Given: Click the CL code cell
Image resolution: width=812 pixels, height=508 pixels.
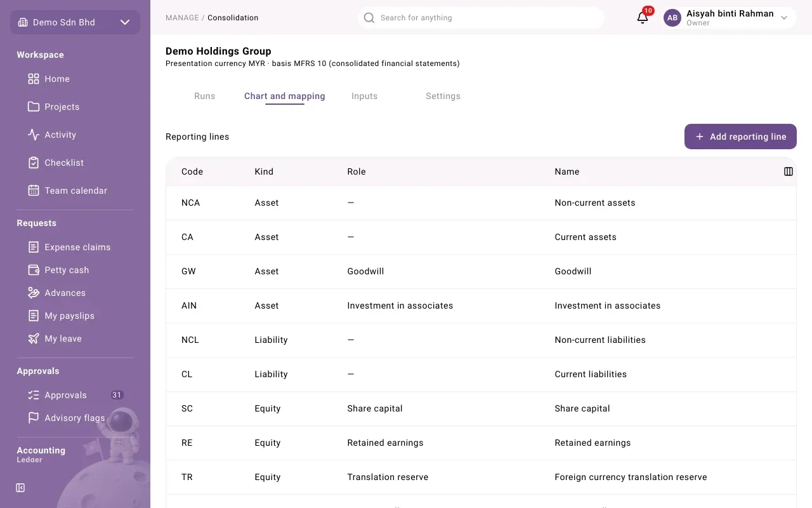Looking at the screenshot, I should tap(187, 374).
